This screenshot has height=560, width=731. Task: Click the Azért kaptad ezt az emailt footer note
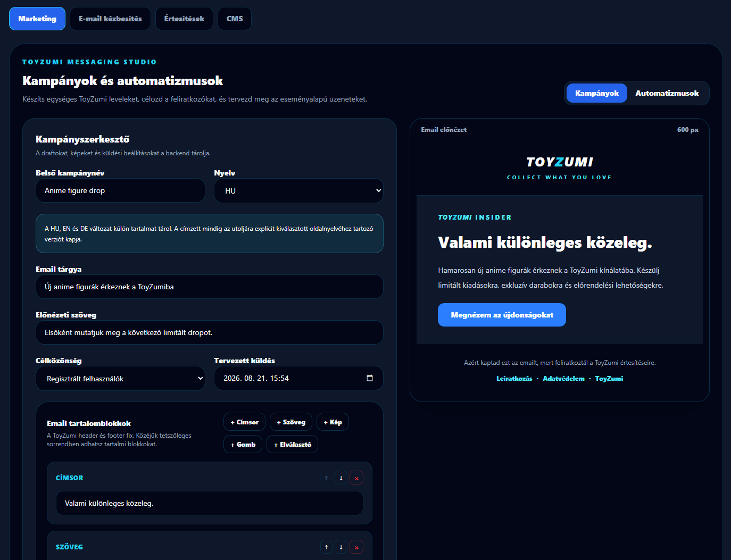tap(560, 363)
